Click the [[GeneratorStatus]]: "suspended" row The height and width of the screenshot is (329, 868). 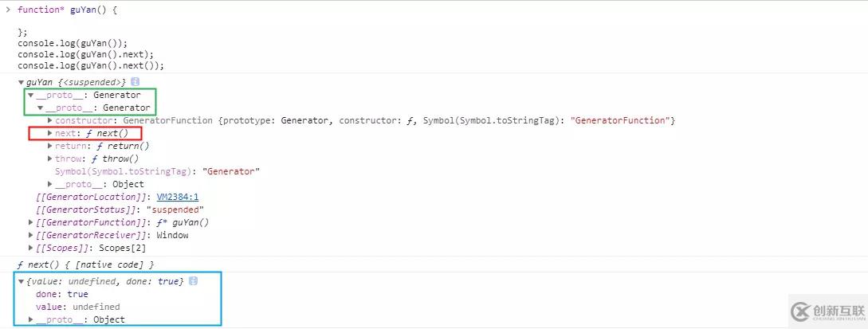coord(120,210)
